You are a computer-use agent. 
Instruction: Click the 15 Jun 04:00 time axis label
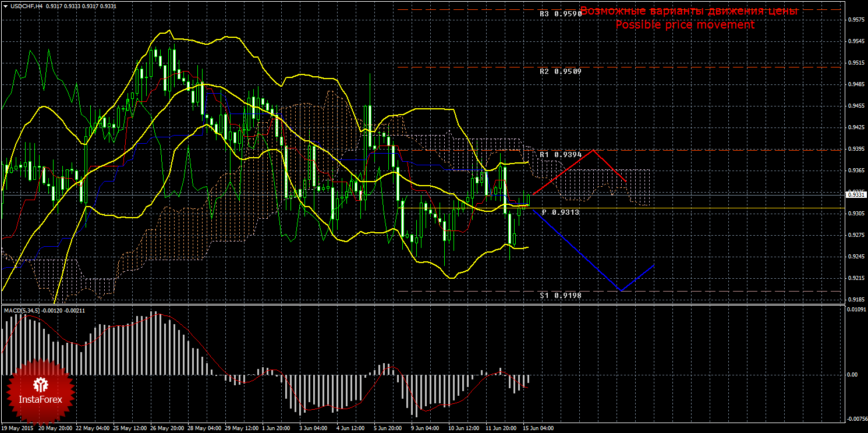pyautogui.click(x=538, y=428)
